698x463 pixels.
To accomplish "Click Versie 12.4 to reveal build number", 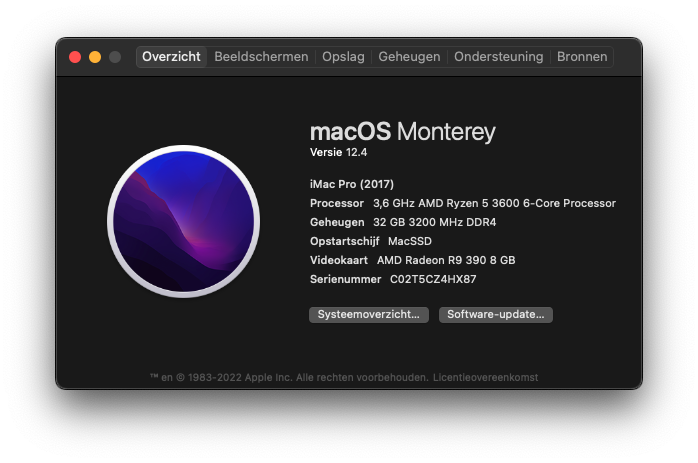I will [x=340, y=152].
